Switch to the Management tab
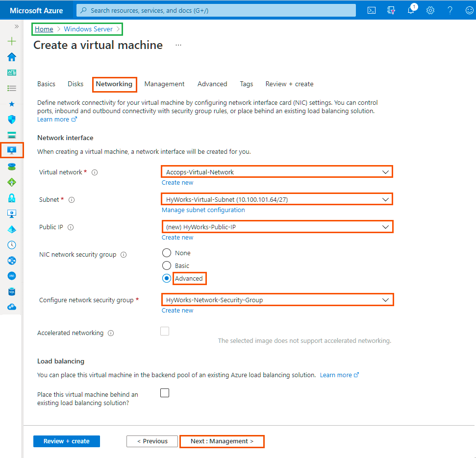The height and width of the screenshot is (458, 476). 164,84
